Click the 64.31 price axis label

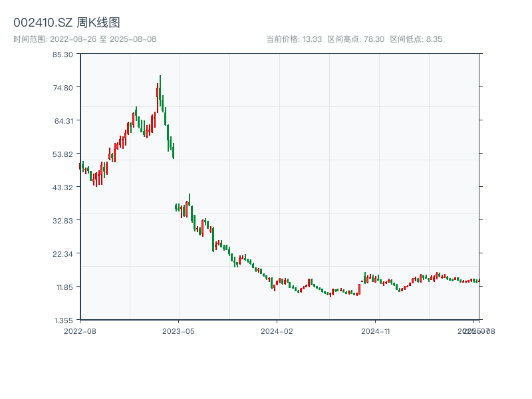[63, 120]
